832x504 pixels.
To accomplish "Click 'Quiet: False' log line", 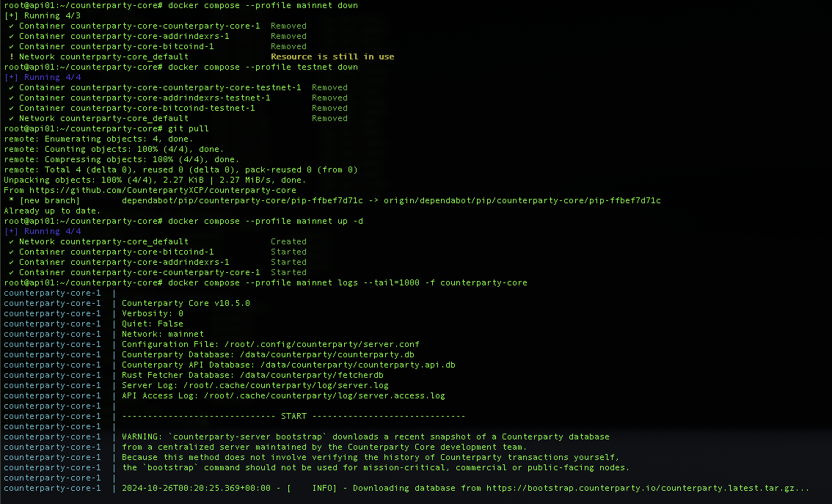I will (x=153, y=324).
